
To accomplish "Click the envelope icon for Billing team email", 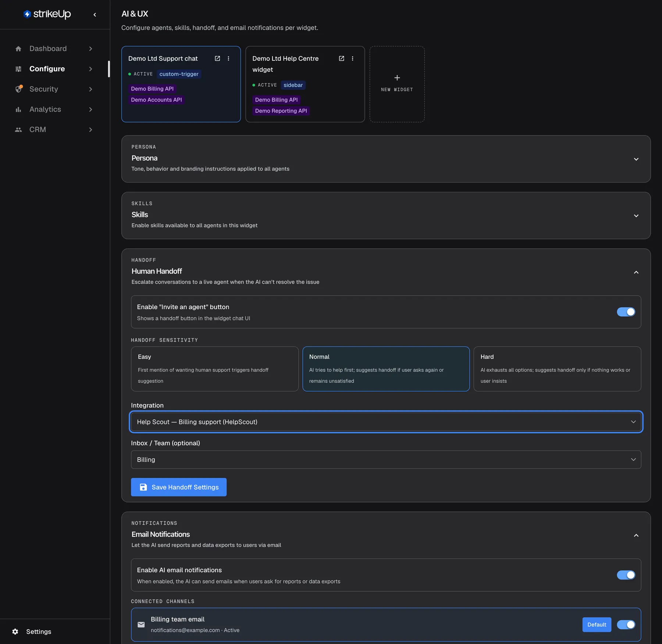I will [x=141, y=624].
